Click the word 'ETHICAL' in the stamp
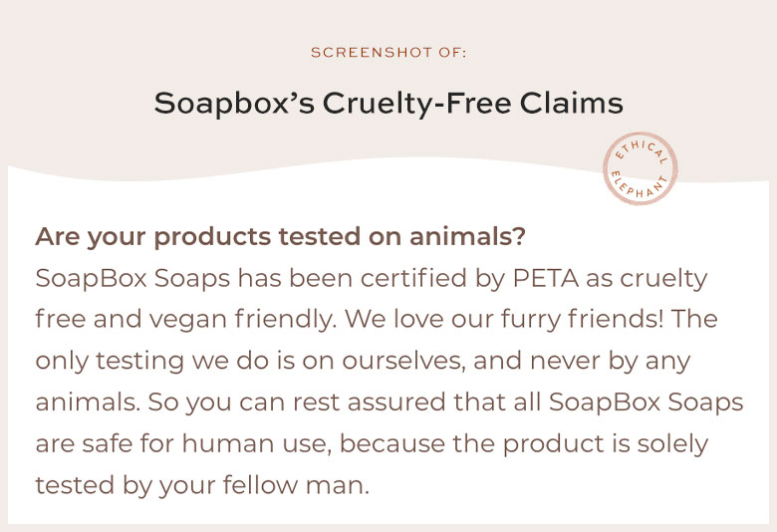Screen dimensions: 777x532 pos(642,150)
